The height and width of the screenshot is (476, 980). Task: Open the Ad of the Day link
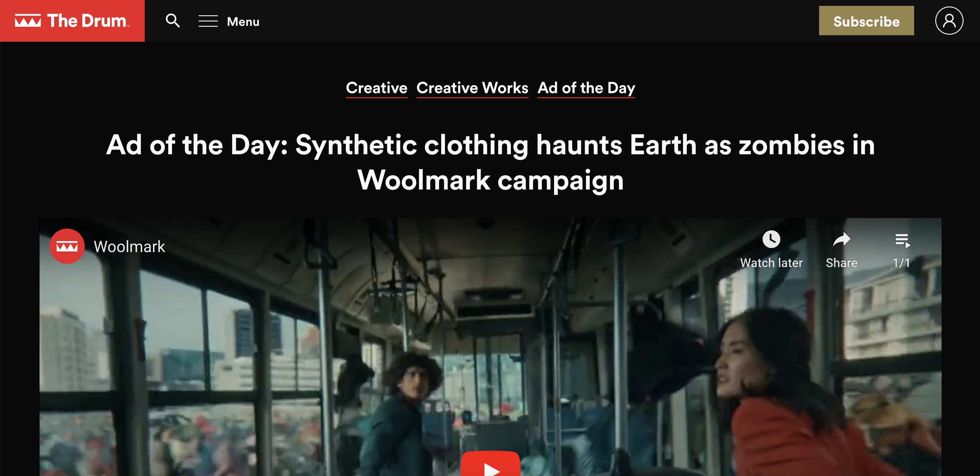pos(586,88)
